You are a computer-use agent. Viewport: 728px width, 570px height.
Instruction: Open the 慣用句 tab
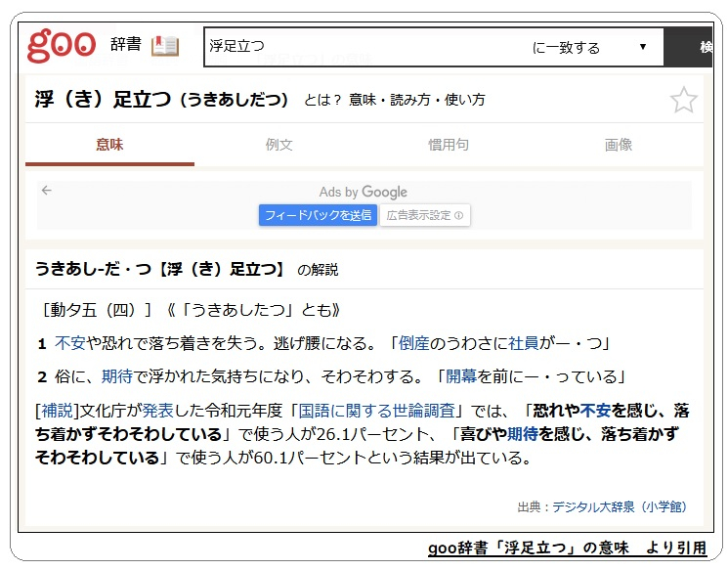449,145
